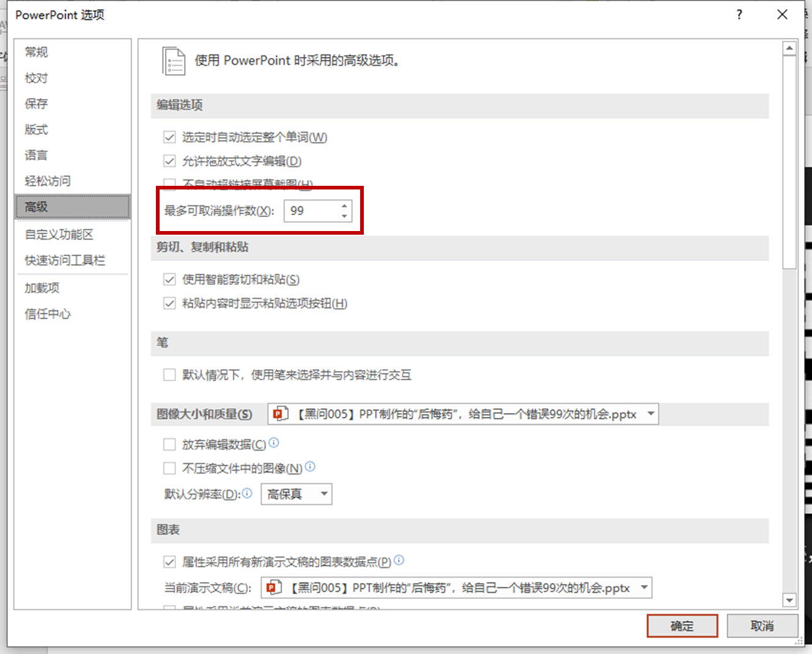Enable 默认情况下使用笔来选择 checkbox
812x654 pixels.
tap(169, 375)
